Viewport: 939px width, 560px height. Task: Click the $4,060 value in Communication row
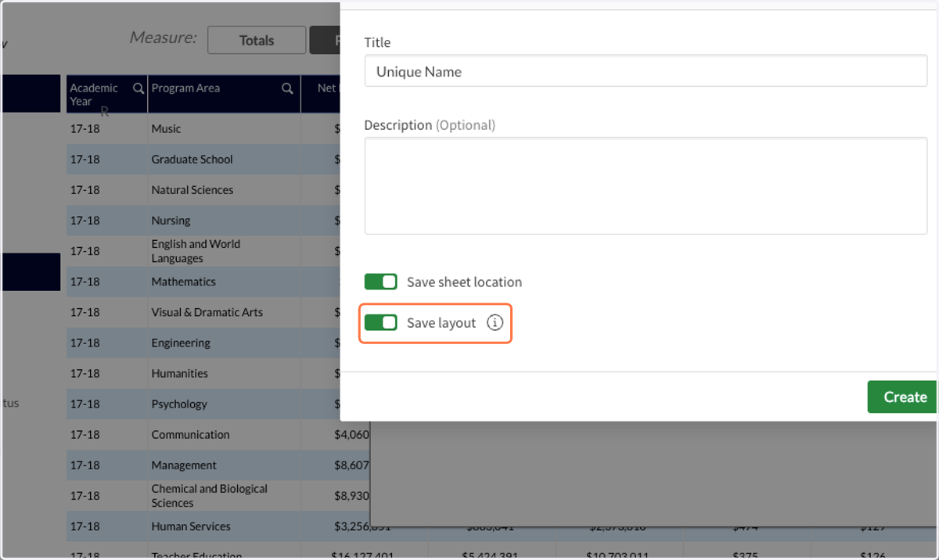coord(351,434)
